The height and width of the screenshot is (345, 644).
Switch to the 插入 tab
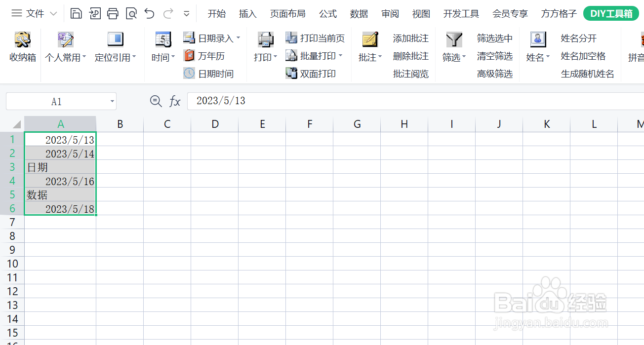[x=247, y=14]
